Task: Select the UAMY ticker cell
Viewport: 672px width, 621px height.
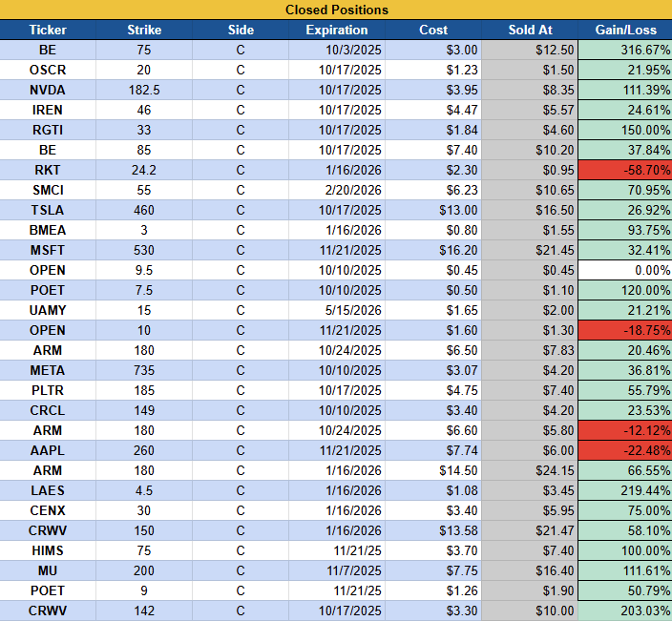Action: (48, 310)
